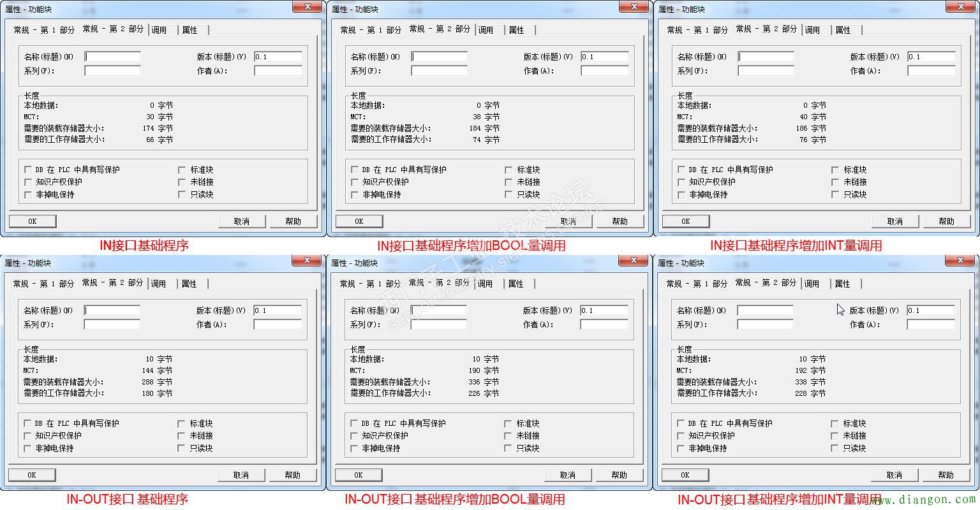
Task: Click OK in the dialog showing MC7 144 字节
Action: point(32,475)
